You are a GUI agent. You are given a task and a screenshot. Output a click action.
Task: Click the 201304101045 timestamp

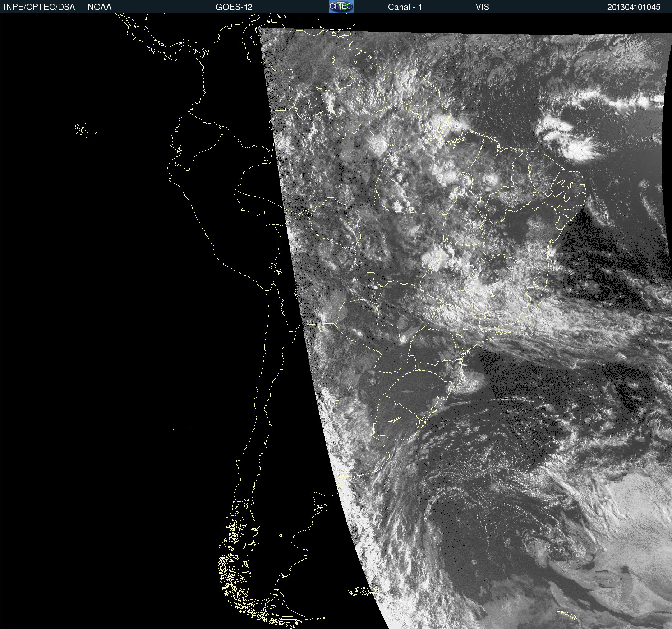[x=634, y=7]
